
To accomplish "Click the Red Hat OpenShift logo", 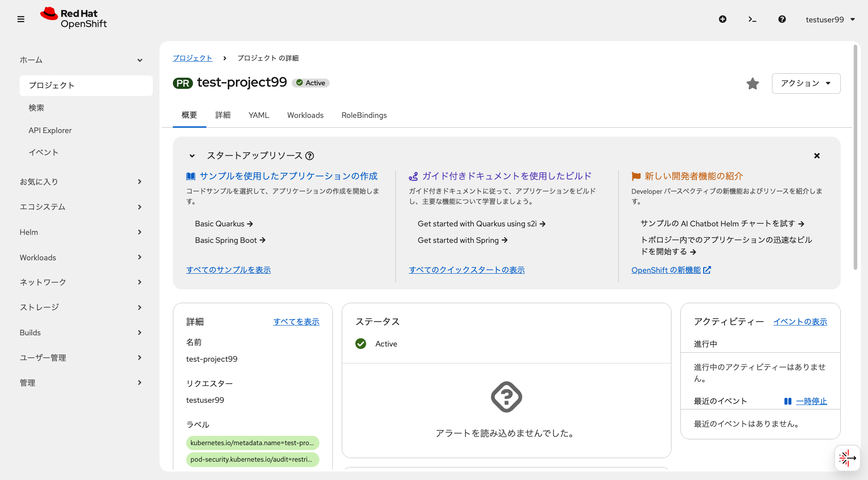I will pyautogui.click(x=74, y=18).
